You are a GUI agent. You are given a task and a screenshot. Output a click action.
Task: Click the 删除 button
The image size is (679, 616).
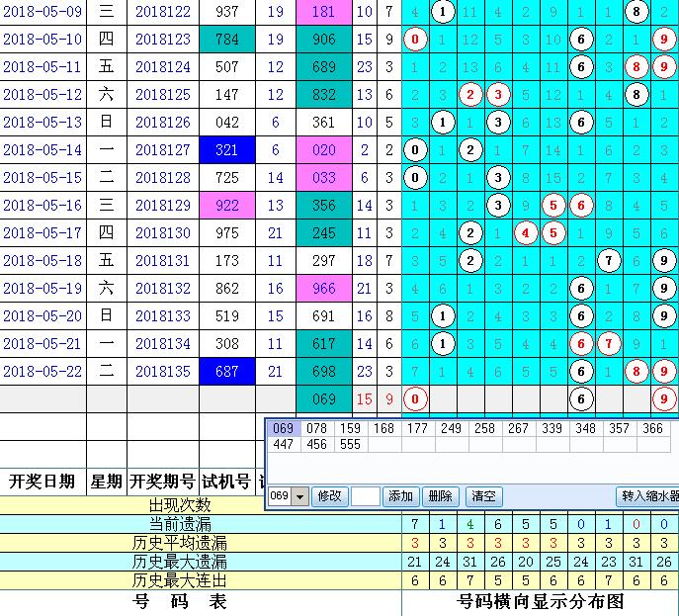pos(441,496)
